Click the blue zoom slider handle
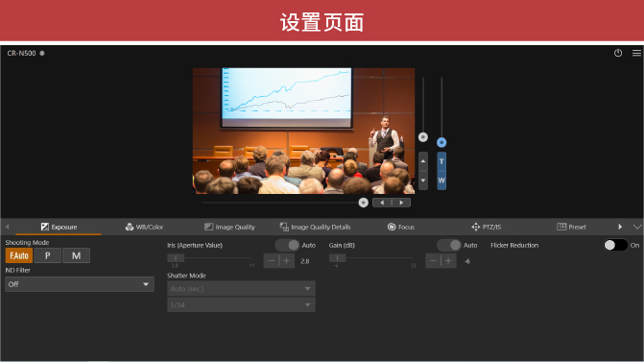The height and width of the screenshot is (362, 644). tap(441, 142)
